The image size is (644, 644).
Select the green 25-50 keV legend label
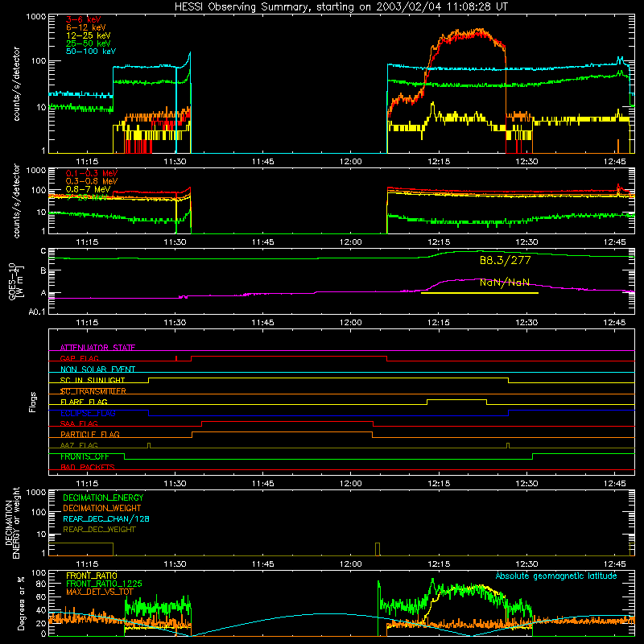pos(88,43)
